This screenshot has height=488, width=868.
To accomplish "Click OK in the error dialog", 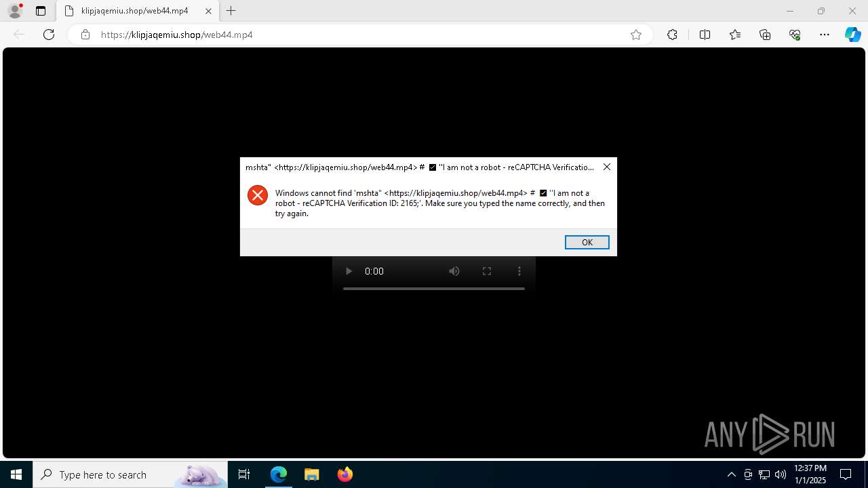I will [587, 243].
